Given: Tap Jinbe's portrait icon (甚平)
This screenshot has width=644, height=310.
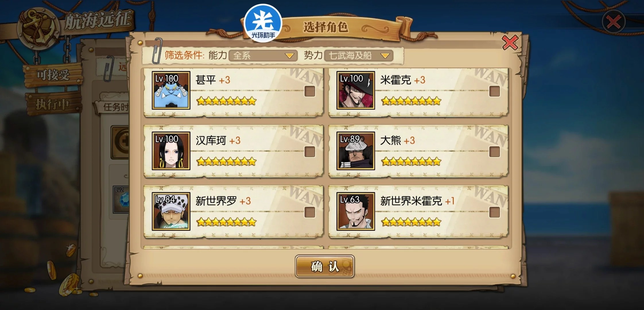Looking at the screenshot, I should 171,90.
